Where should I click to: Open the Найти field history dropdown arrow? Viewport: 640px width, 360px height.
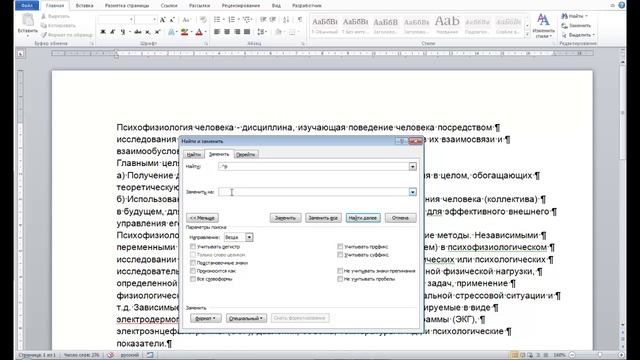pyautogui.click(x=413, y=167)
